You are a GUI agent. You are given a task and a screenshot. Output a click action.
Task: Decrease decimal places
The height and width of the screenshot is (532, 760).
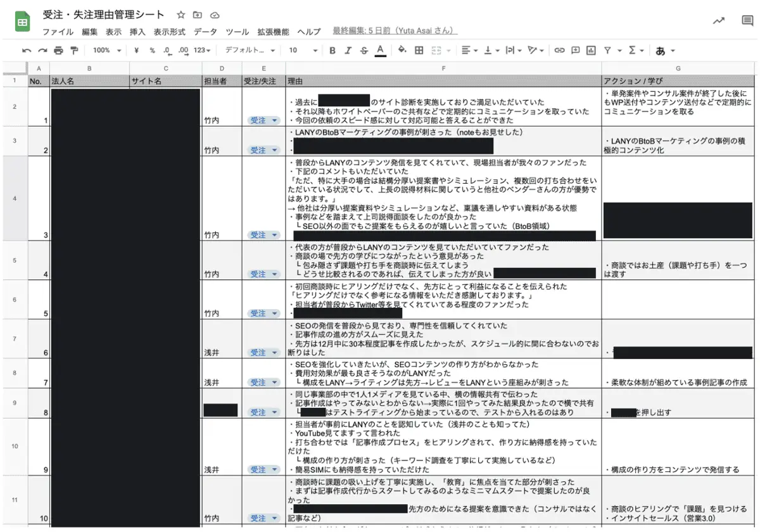167,51
